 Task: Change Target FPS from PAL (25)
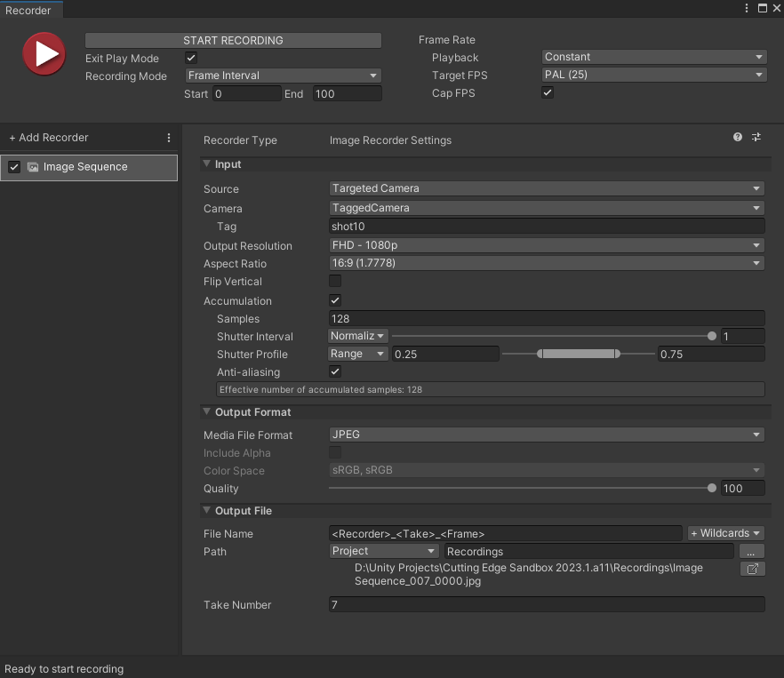click(654, 75)
